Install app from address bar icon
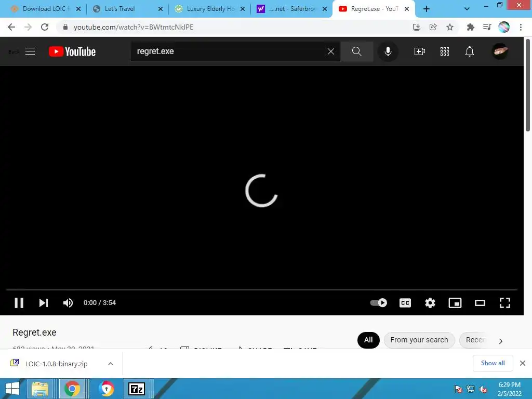 coord(416,27)
